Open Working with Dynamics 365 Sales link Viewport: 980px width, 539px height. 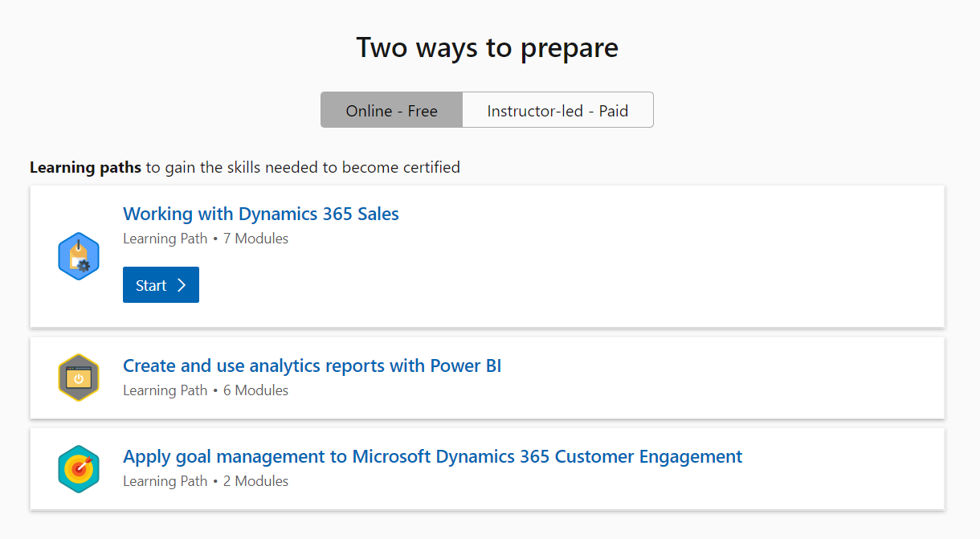coord(260,214)
